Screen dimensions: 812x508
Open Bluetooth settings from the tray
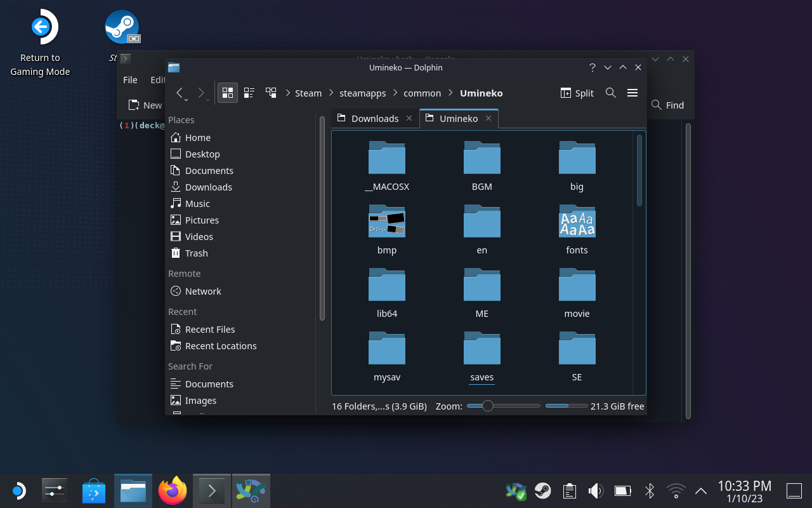coord(650,491)
